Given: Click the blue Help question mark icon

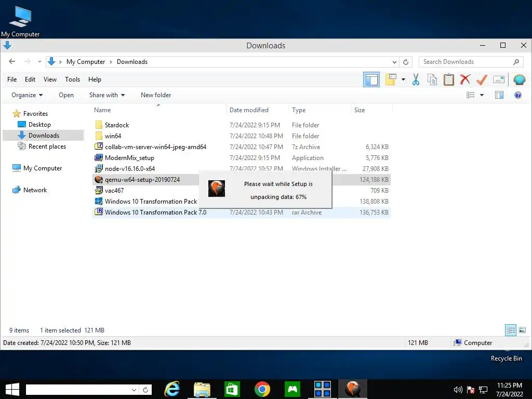Looking at the screenshot, I should tap(518, 95).
